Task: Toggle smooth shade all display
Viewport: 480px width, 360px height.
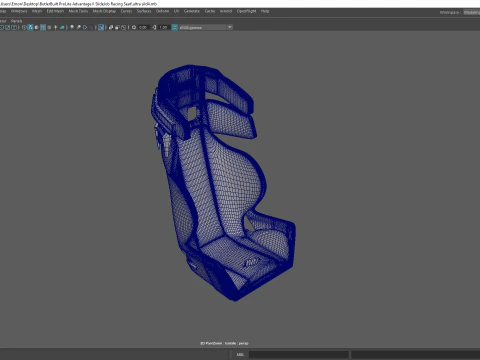Action: [x=30, y=27]
